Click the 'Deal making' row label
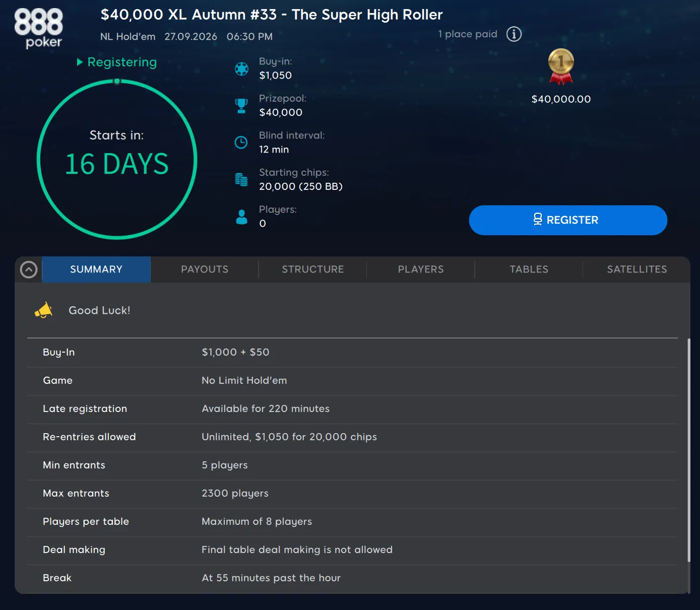Viewport: 700px width, 610px height. [x=74, y=550]
